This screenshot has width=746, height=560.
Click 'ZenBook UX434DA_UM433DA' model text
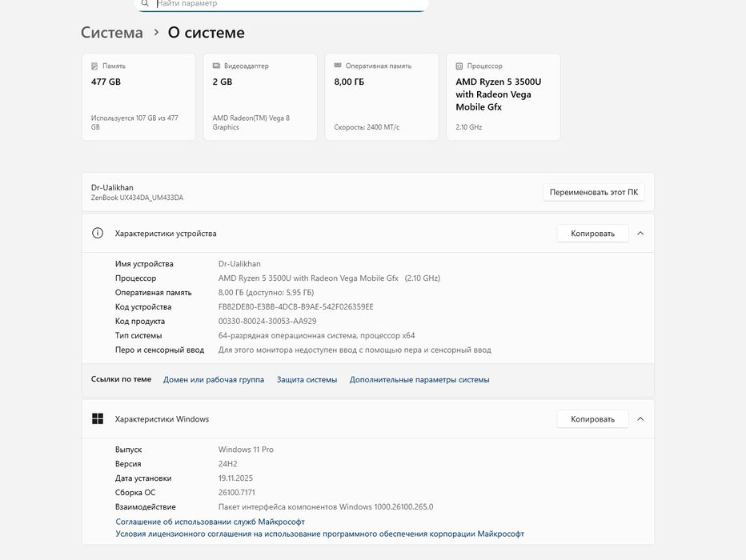pyautogui.click(x=137, y=198)
